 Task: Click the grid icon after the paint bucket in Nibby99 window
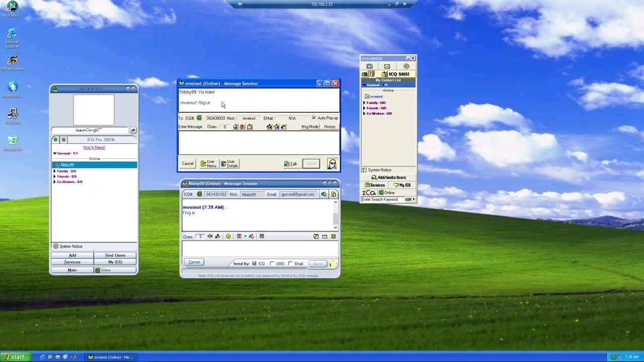pos(262,236)
